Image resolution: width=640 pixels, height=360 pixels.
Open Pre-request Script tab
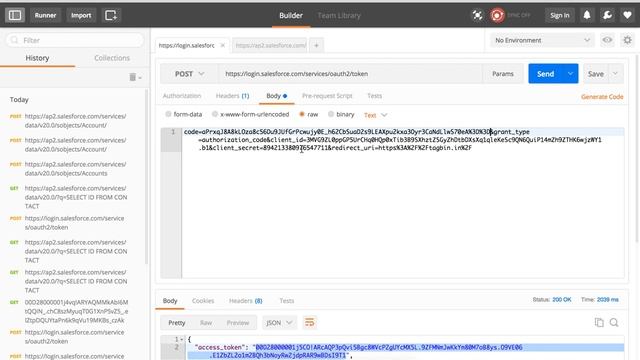pyautogui.click(x=327, y=96)
